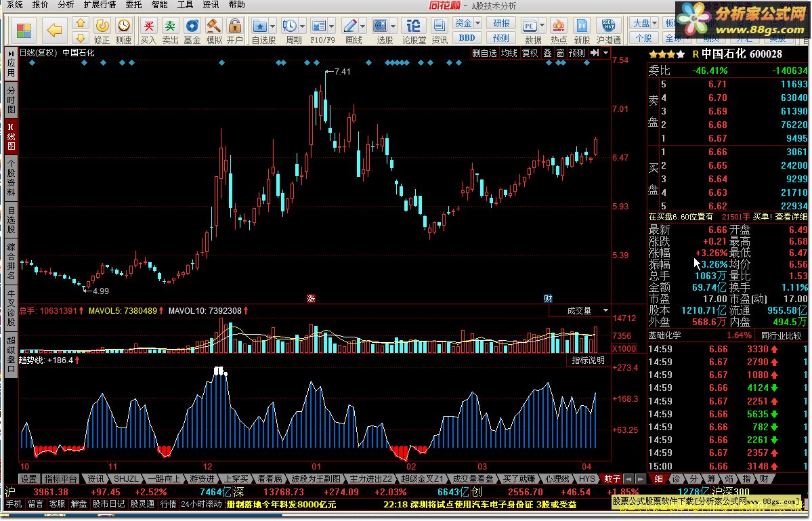Open the 资金 dropdown
This screenshot has width=812, height=521.
tap(467, 23)
